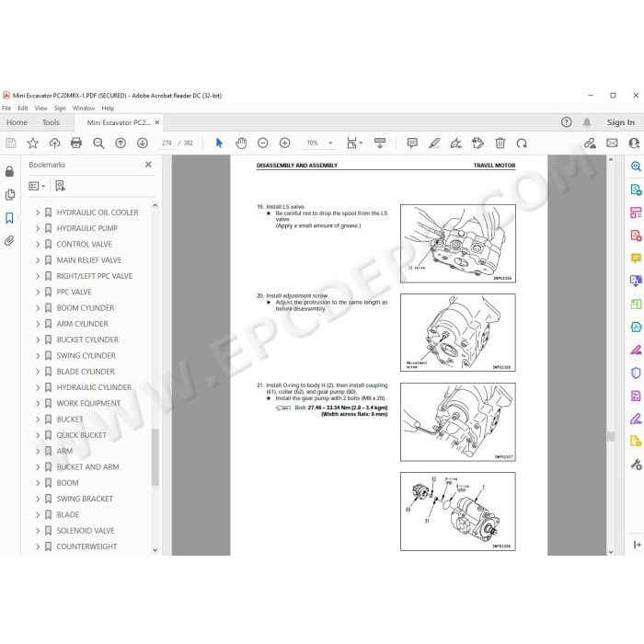Select the highlight text pen
Viewport: 644px width, 644px height.
point(434,143)
